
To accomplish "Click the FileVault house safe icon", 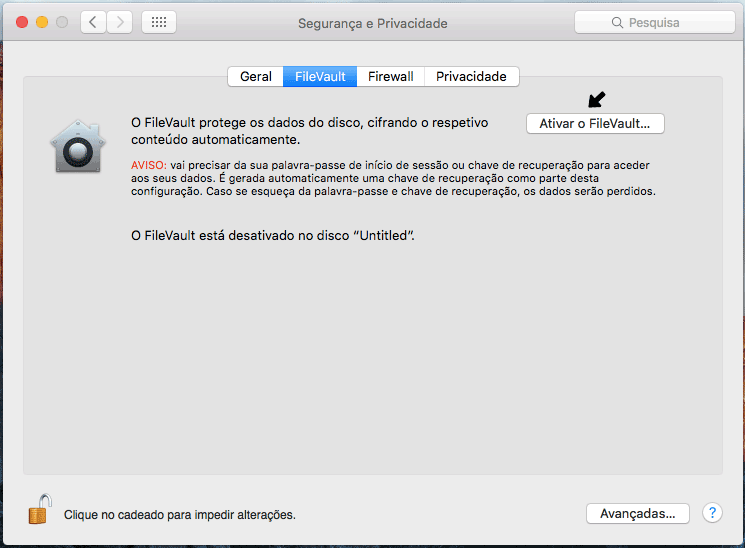I will pyautogui.click(x=78, y=146).
